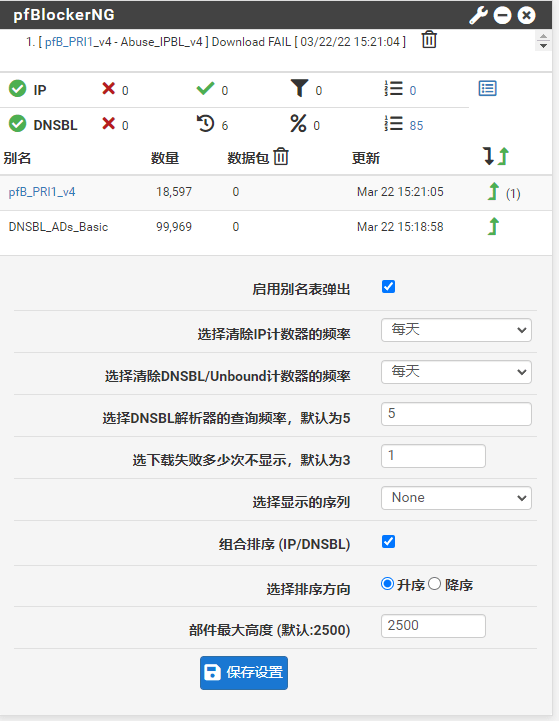Click the green arrow for DNSBL_ADs_Basic
The width and height of the screenshot is (559, 721).
point(493,226)
